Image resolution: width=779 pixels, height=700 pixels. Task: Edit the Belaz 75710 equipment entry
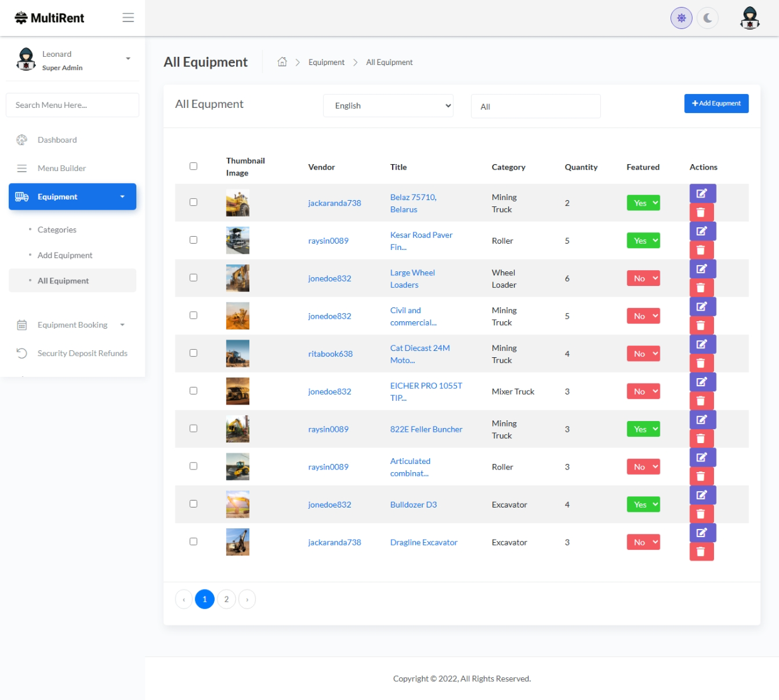pyautogui.click(x=702, y=194)
